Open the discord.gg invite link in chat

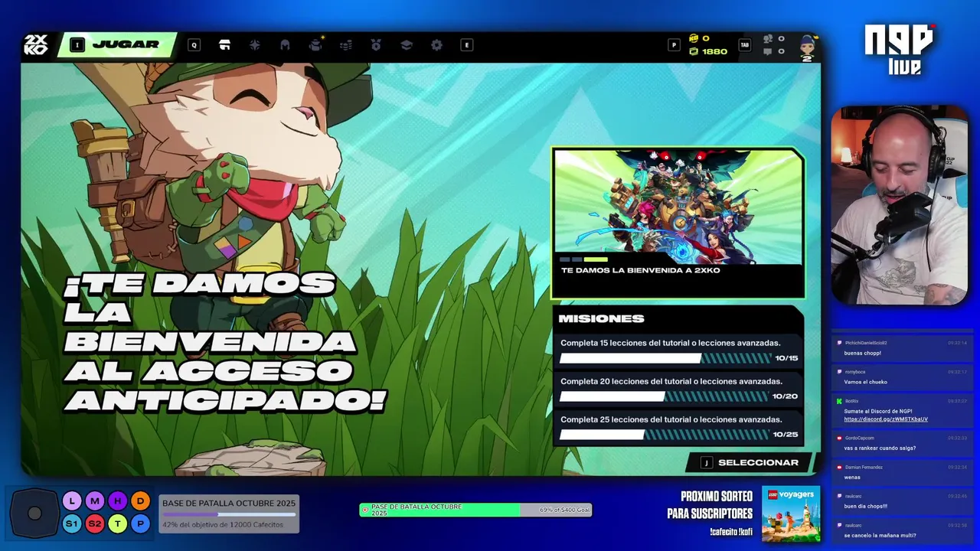(886, 419)
